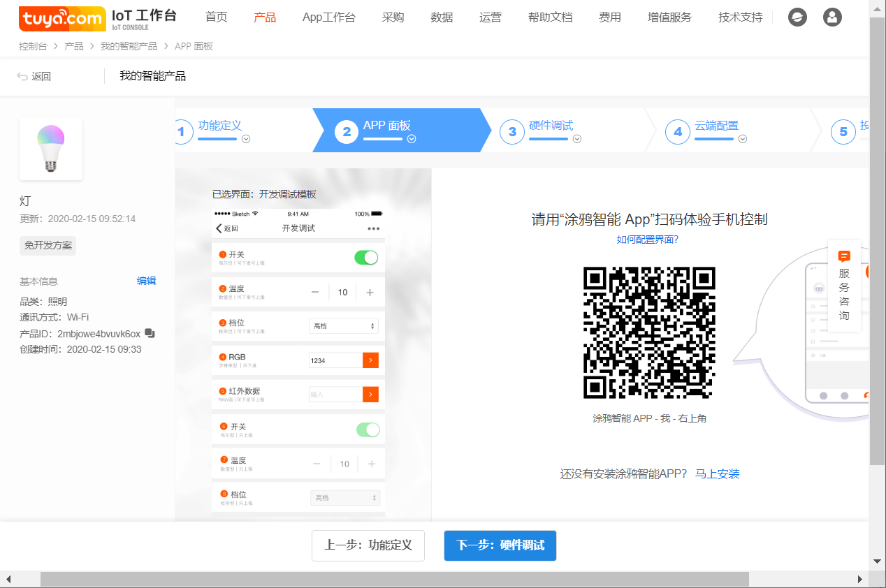Expand the 硬件调试 step chevron
Viewport: 886px width, 588px height.
click(577, 139)
